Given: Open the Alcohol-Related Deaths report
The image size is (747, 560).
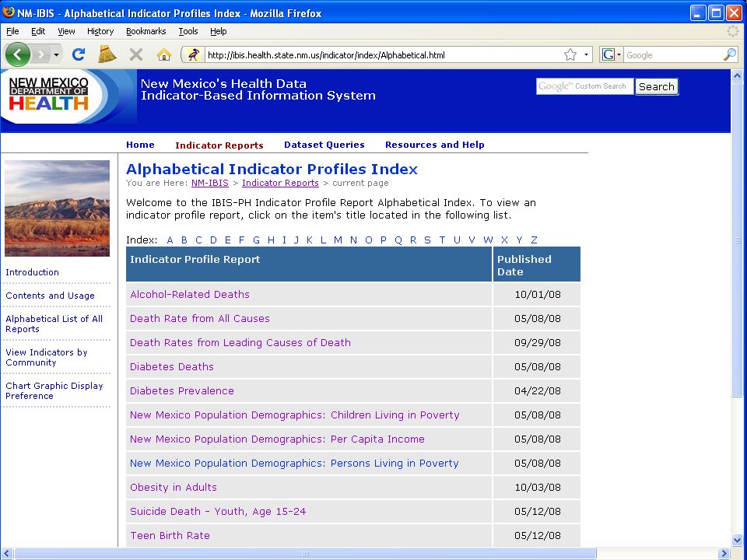Looking at the screenshot, I should pos(190,294).
